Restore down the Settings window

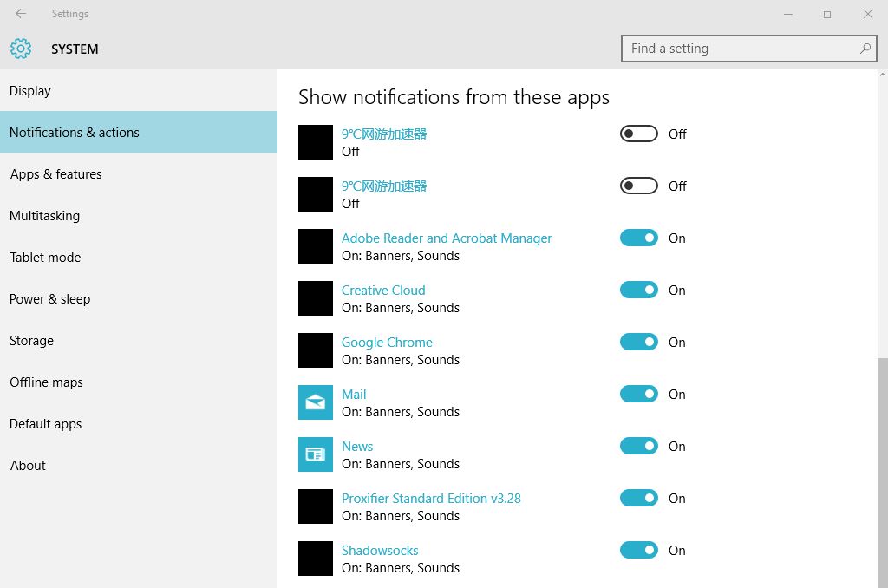click(x=828, y=14)
